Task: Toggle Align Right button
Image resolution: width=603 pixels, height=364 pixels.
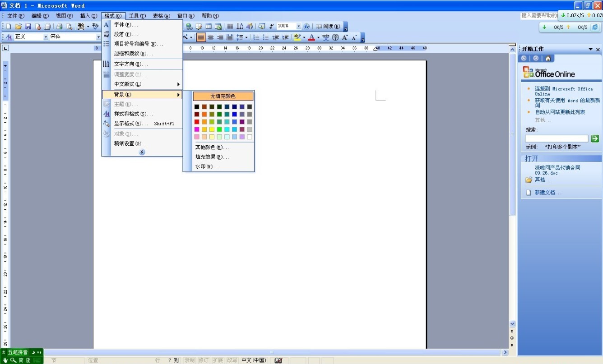Action: coord(220,37)
